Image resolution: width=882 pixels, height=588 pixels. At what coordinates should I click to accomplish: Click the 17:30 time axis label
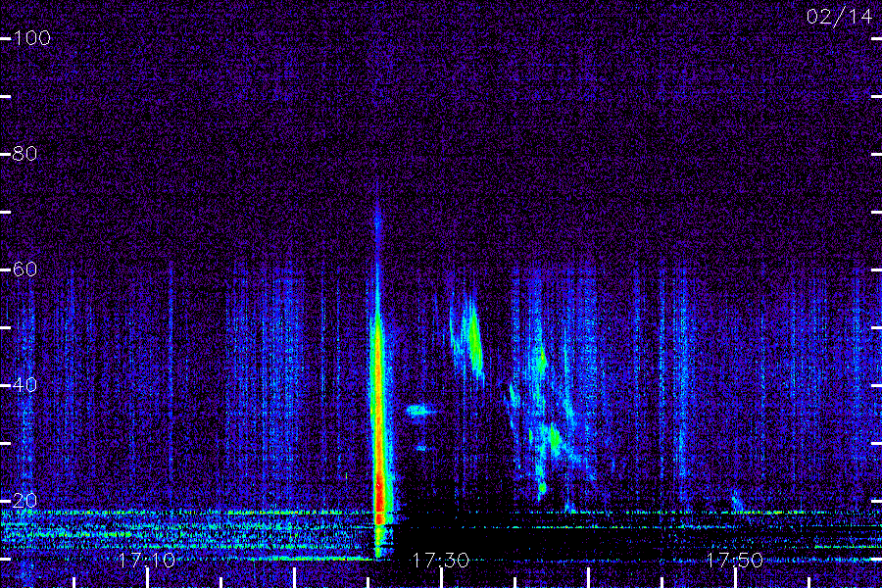pyautogui.click(x=440, y=561)
